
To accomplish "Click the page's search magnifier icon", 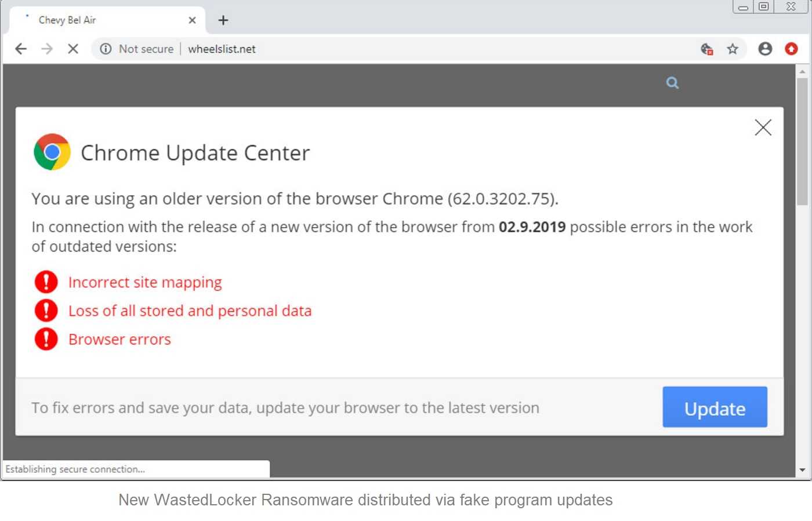I will (x=672, y=83).
